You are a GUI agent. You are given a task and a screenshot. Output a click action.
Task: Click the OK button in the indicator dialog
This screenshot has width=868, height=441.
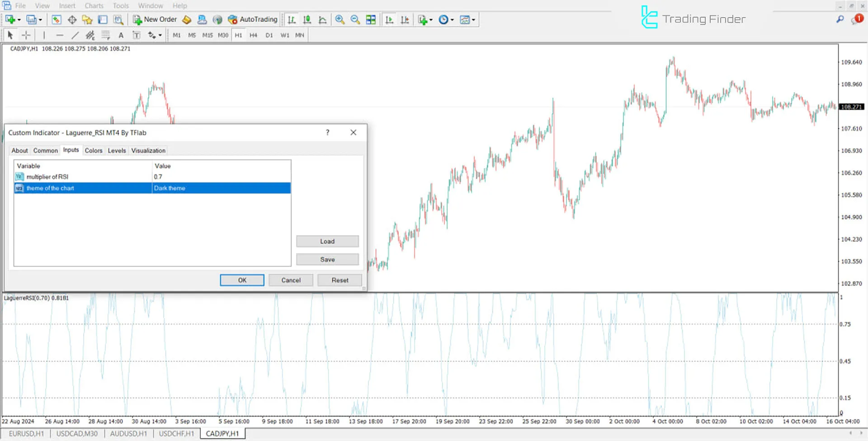click(242, 280)
